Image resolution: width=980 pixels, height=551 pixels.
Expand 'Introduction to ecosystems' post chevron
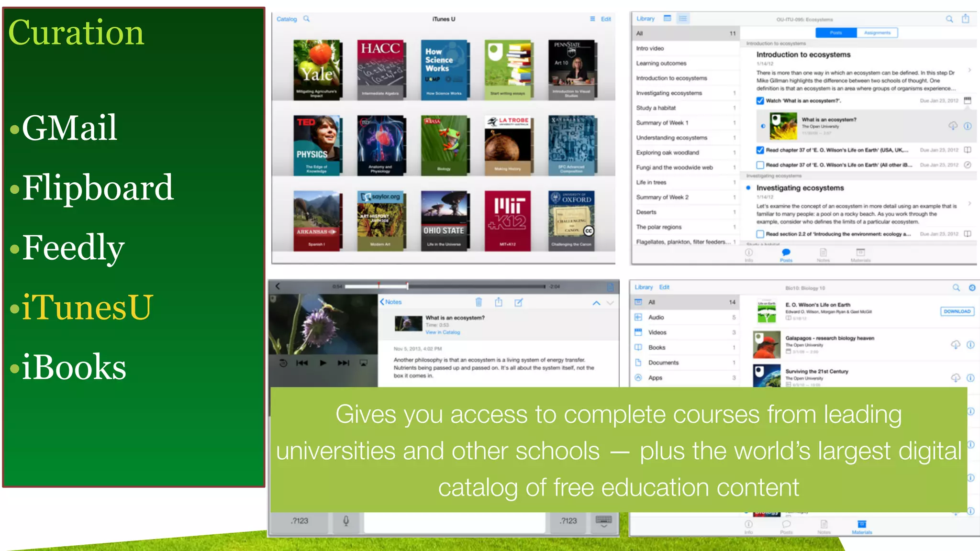[969, 70]
